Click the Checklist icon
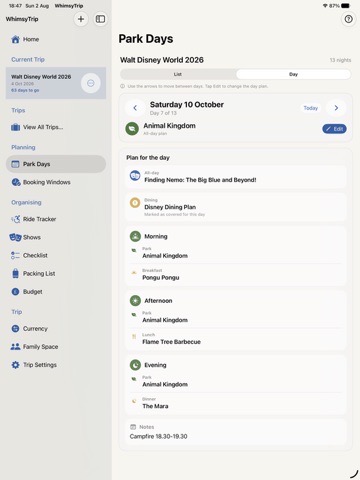Screen dimensions: 360x480 (x=15, y=255)
